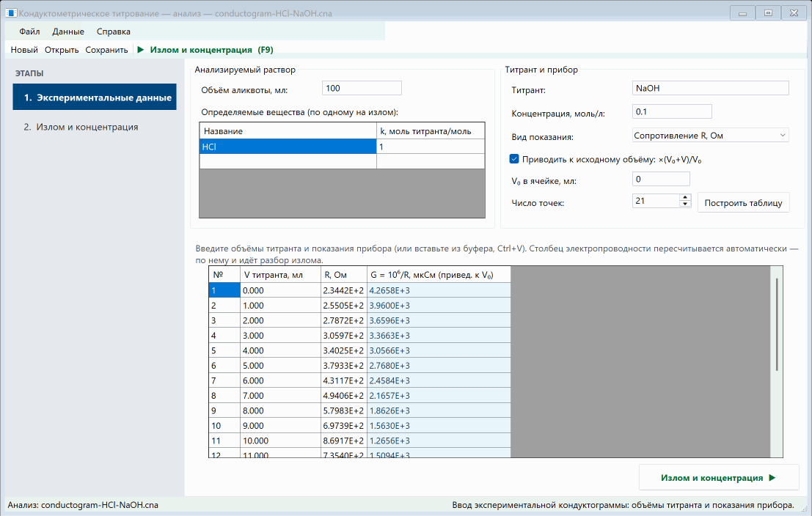Viewport: 812px width, 516px height.
Task: Click Новый in the toolbar
Action: click(24, 50)
